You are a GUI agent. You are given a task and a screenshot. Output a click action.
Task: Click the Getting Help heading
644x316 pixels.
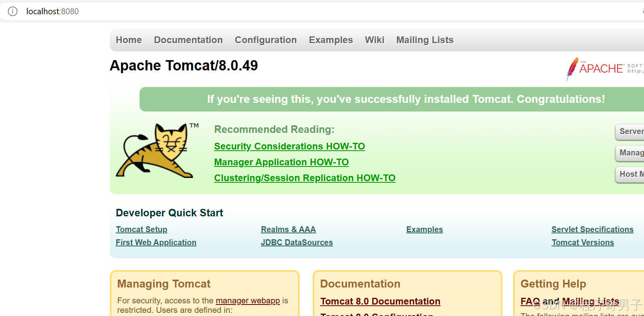pos(553,284)
